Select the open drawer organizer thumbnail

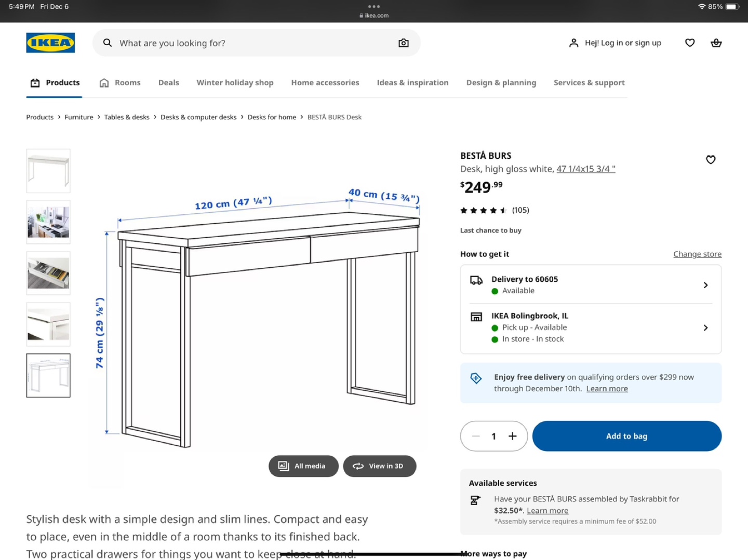click(x=48, y=273)
